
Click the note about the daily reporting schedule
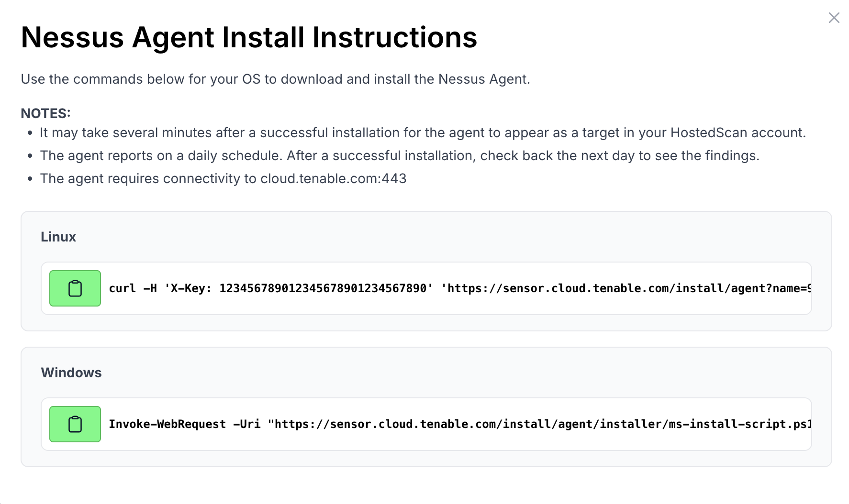[x=400, y=155]
